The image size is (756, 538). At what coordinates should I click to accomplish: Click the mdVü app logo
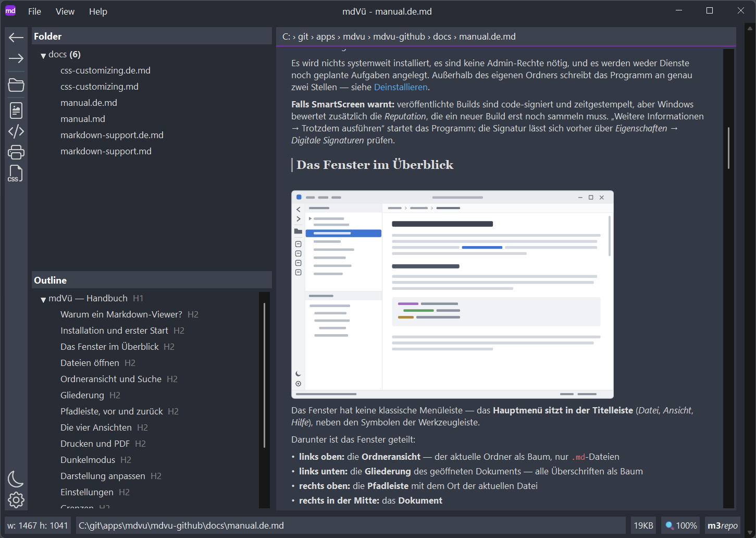pyautogui.click(x=10, y=11)
